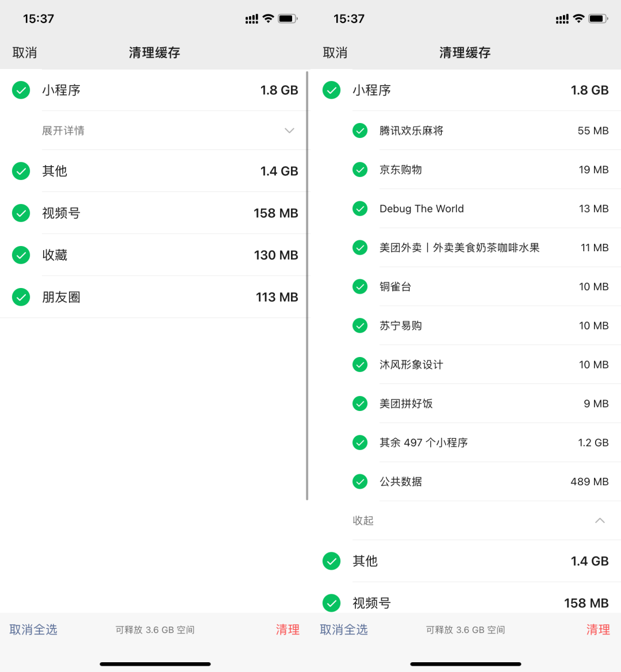
Task: Toggle the 公共数据 checkmark
Action: 360,482
